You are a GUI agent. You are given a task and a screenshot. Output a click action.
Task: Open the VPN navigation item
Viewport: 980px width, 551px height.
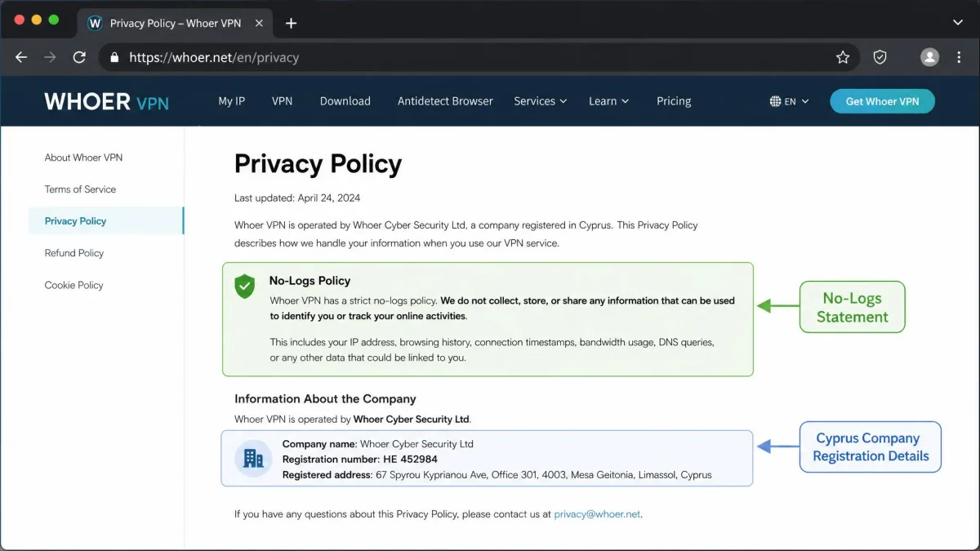click(x=282, y=101)
